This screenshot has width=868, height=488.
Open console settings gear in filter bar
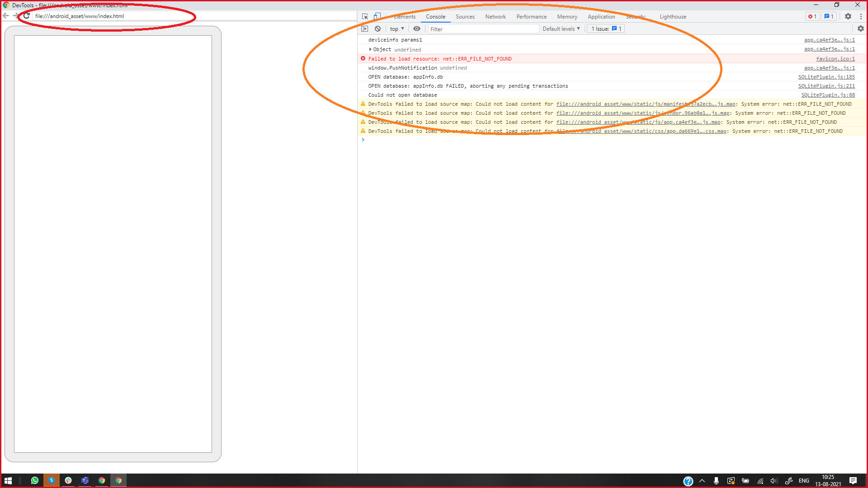(861, 28)
